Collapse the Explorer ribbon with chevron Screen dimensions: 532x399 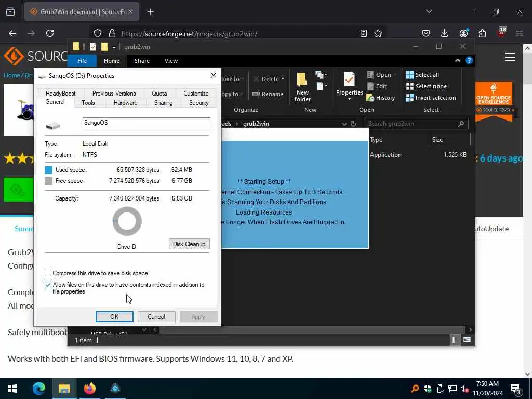(x=457, y=60)
